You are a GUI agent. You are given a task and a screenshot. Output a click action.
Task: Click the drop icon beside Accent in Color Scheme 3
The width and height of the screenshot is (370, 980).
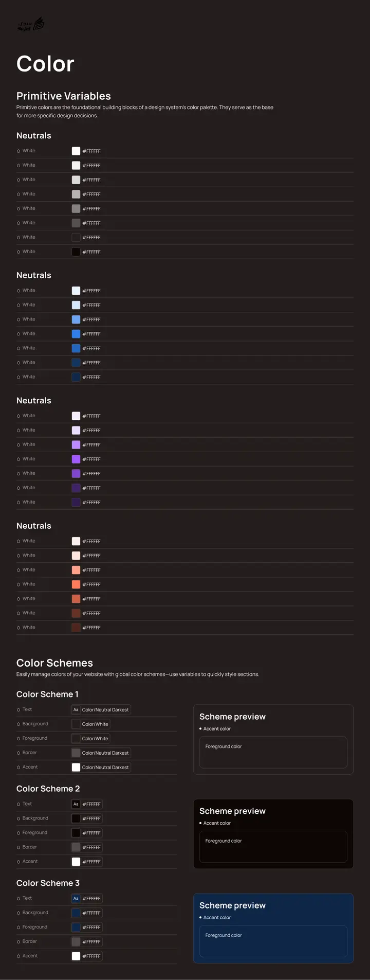pos(18,956)
